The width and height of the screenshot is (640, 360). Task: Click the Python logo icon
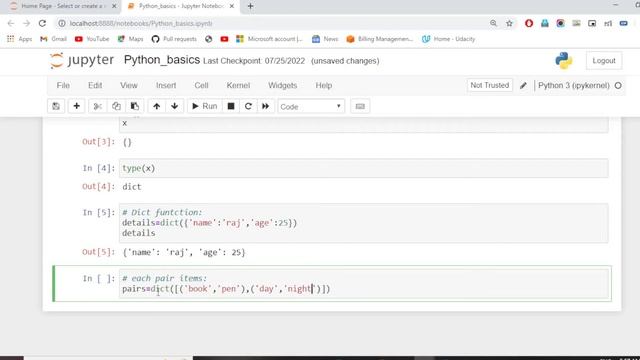pyautogui.click(x=564, y=60)
